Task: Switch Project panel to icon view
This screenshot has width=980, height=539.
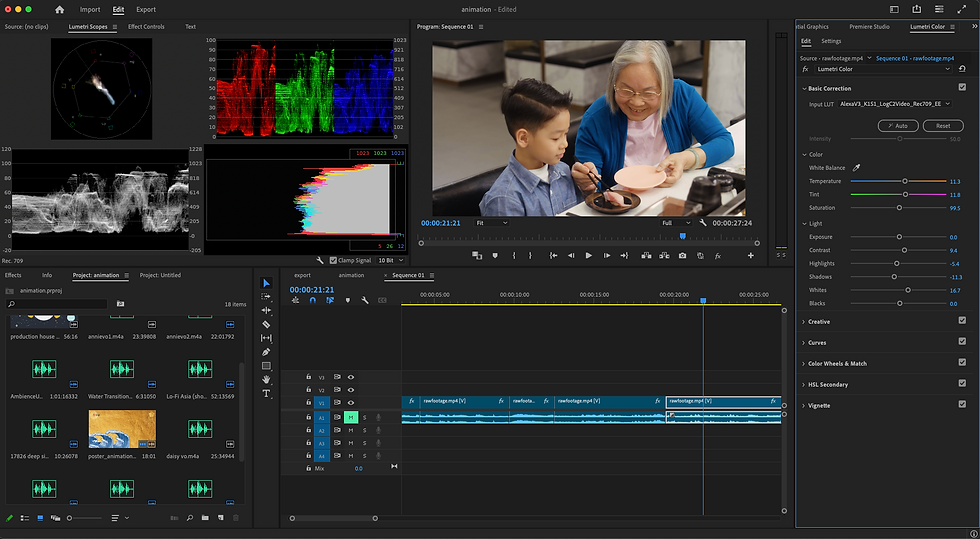Action: (x=40, y=518)
